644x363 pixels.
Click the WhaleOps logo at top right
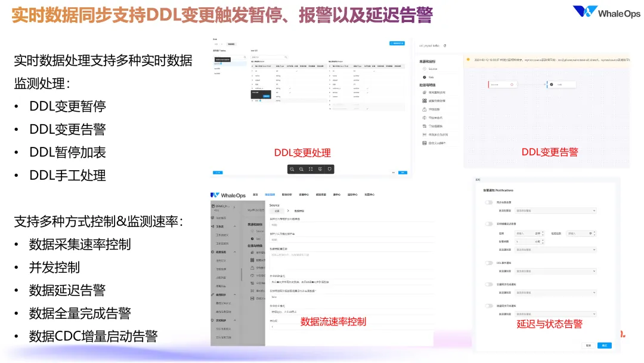coord(606,12)
